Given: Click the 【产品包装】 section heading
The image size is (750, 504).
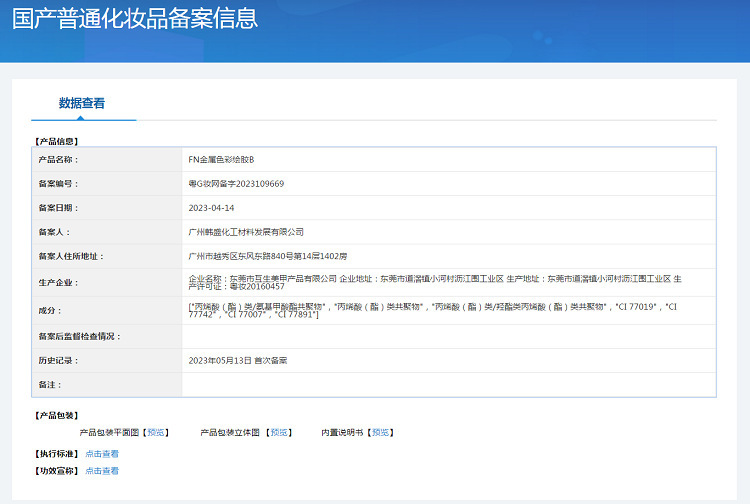Looking at the screenshot, I should point(56,416).
